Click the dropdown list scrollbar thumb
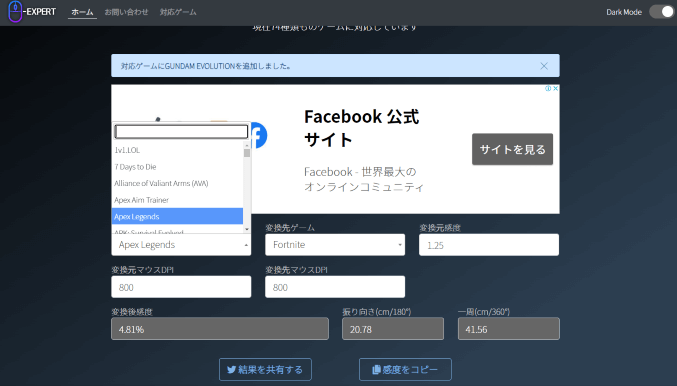The image size is (677, 386). (x=247, y=153)
